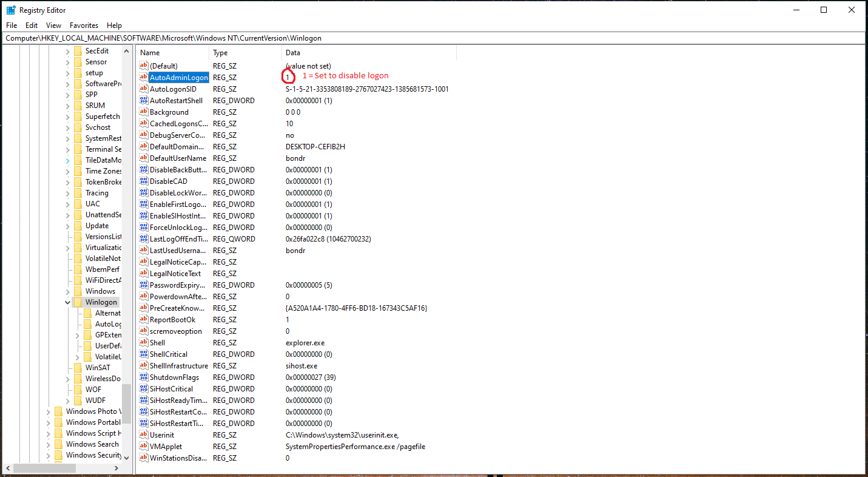This screenshot has width=868, height=477.
Task: Click the Name column header
Action: [150, 53]
